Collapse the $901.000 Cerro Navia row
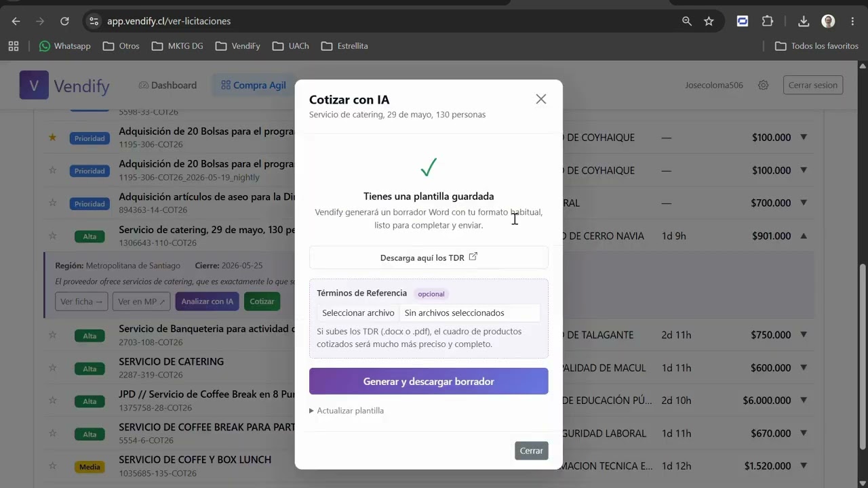Screen dimensions: 868x488 pos(804,236)
